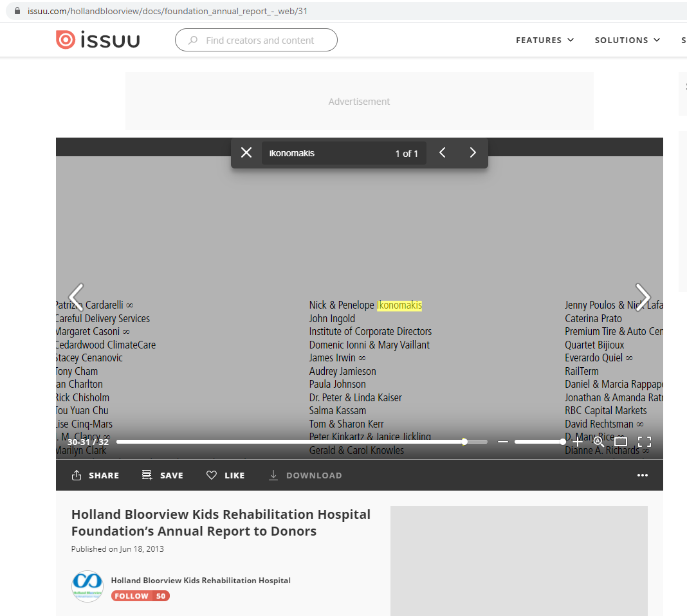
Task: Flip to the next page
Action: pyautogui.click(x=643, y=297)
